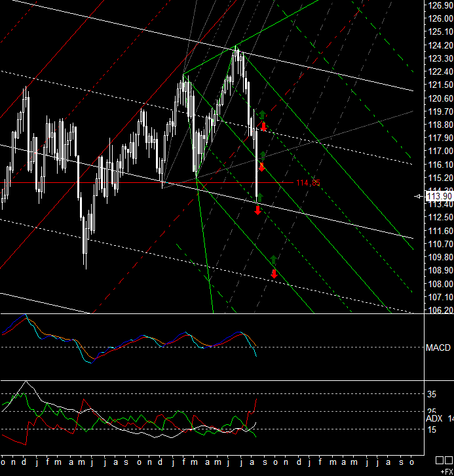Click the 120.60 price axis label
This screenshot has height=476, width=454.
(440, 98)
